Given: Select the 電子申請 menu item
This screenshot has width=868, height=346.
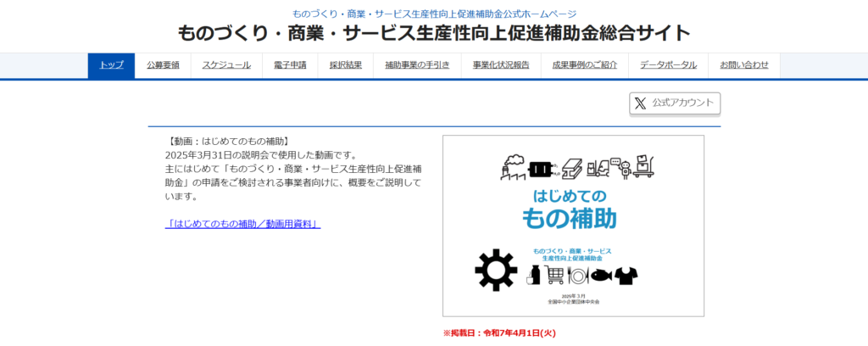Looking at the screenshot, I should (x=290, y=65).
